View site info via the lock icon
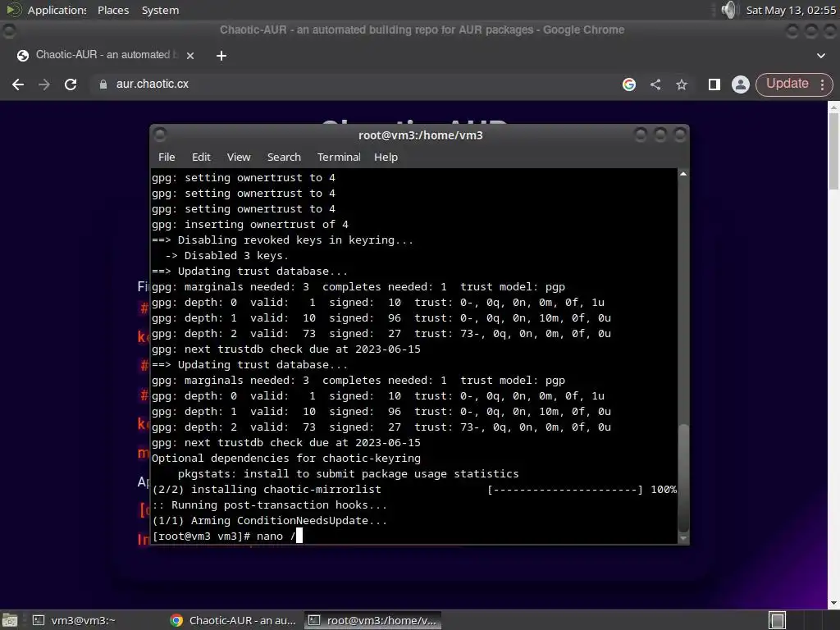This screenshot has height=630, width=840. [103, 84]
